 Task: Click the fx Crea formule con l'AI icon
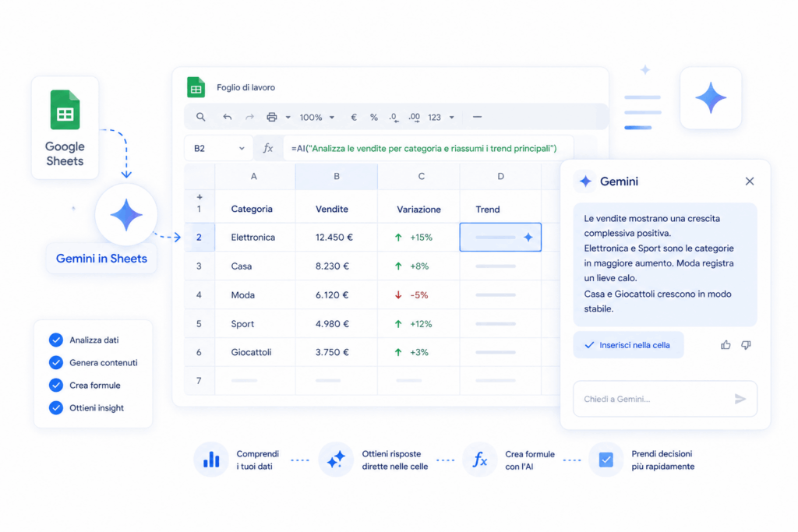tap(479, 460)
